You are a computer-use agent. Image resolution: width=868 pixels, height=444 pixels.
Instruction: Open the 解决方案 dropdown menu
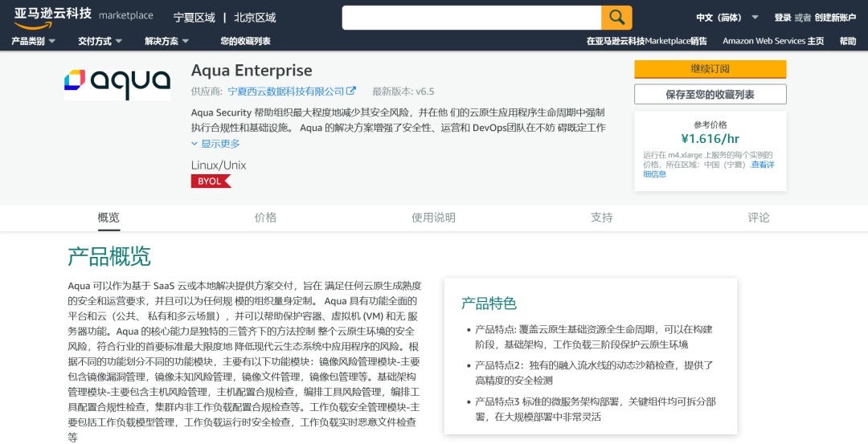pos(167,41)
